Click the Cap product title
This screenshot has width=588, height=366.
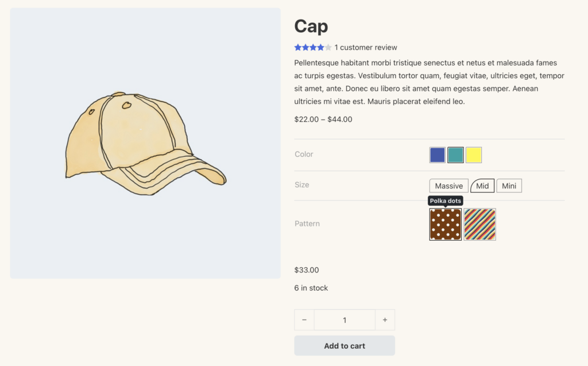[x=311, y=26]
